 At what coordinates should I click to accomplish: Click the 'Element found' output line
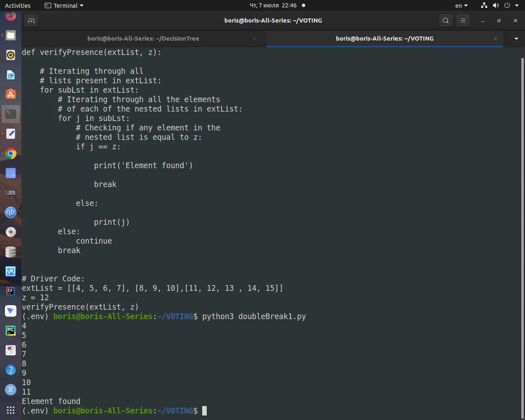pyautogui.click(x=51, y=401)
